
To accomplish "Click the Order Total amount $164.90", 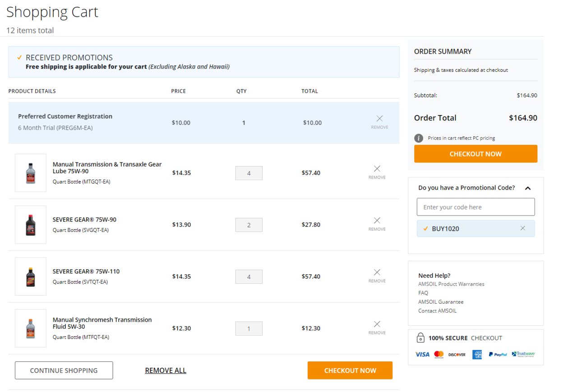I will pyautogui.click(x=523, y=118).
